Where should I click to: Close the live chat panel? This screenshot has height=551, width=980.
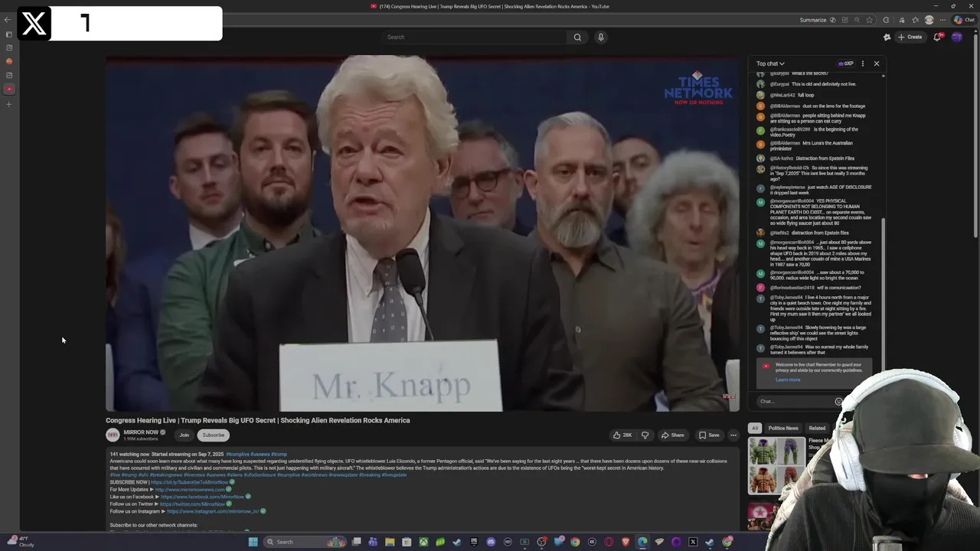[x=877, y=64]
